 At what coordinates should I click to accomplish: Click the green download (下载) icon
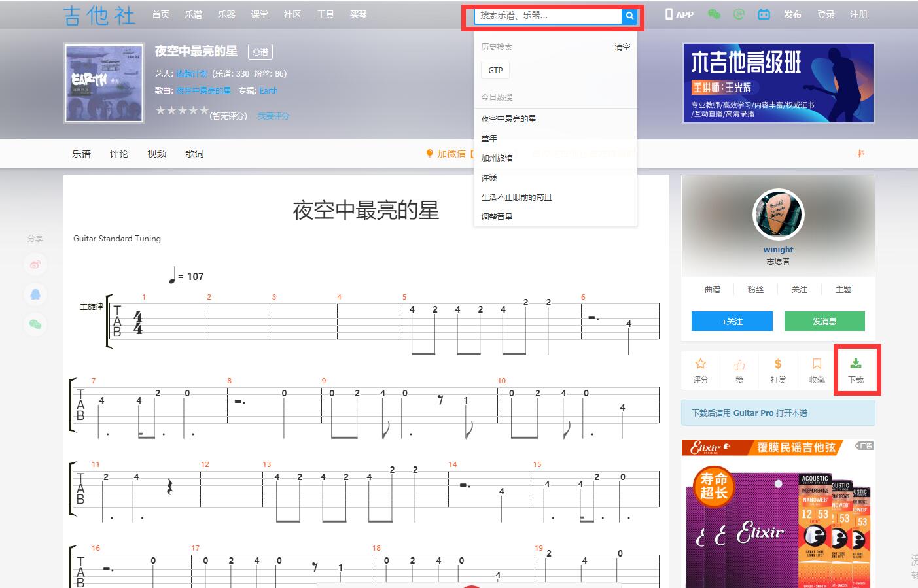point(856,370)
